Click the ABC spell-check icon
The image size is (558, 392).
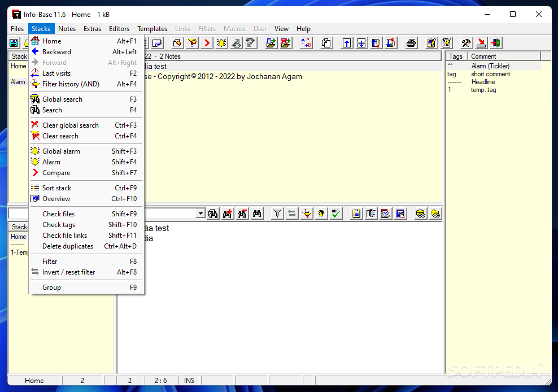pos(335,214)
